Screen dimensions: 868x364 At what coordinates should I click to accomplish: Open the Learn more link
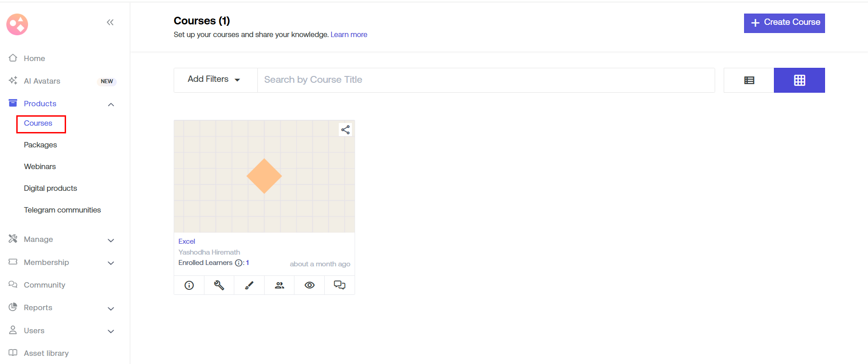point(349,35)
